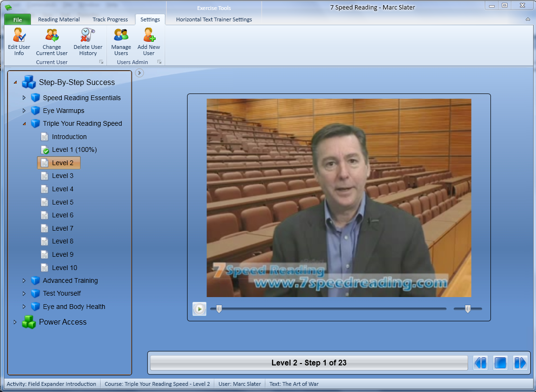
Task: Click the Delete User History icon
Action: tap(88, 36)
